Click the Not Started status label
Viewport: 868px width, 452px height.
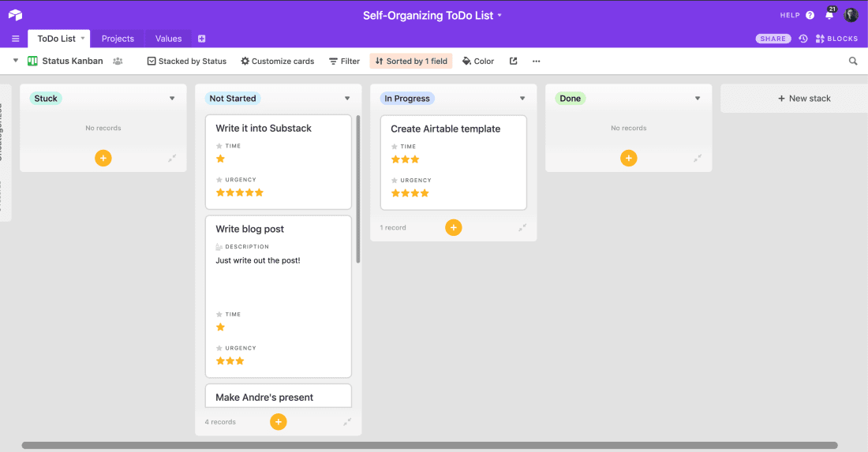pyautogui.click(x=233, y=99)
